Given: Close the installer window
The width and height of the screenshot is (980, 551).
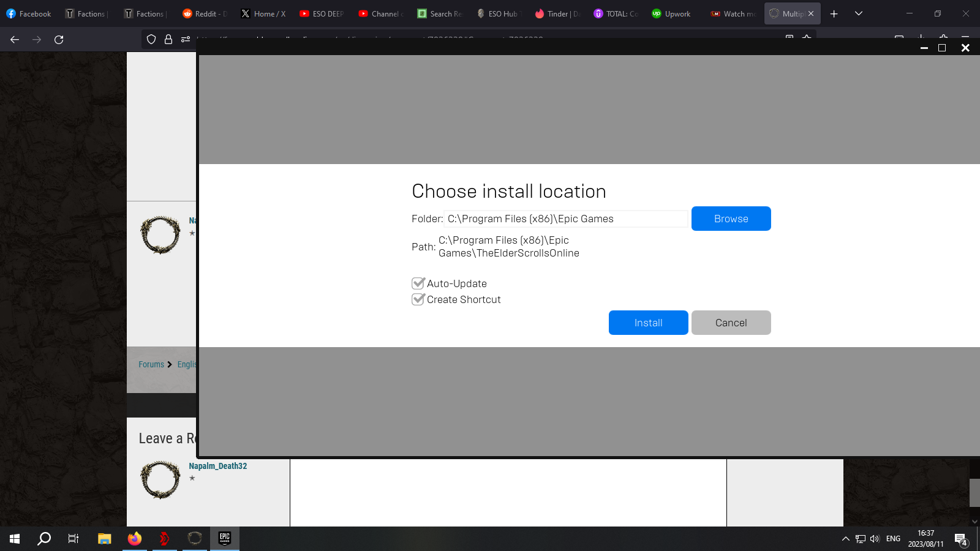Looking at the screenshot, I should tap(965, 48).
